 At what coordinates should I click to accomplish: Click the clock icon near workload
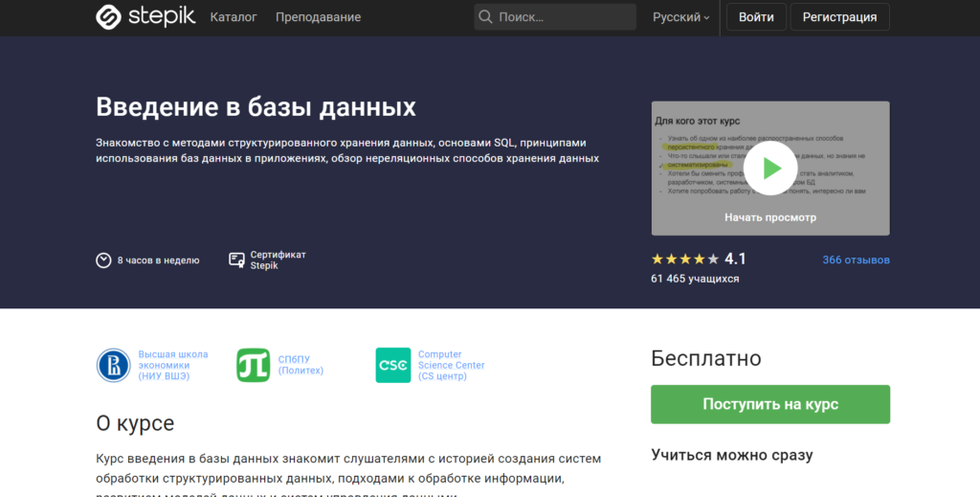[x=103, y=260]
